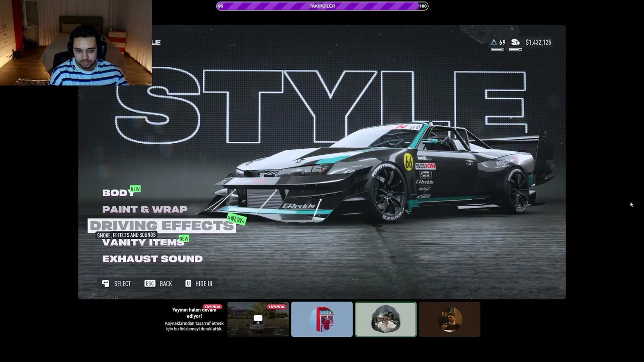
Task: Click the progress bar under S+ rating
Action: click(x=515, y=49)
